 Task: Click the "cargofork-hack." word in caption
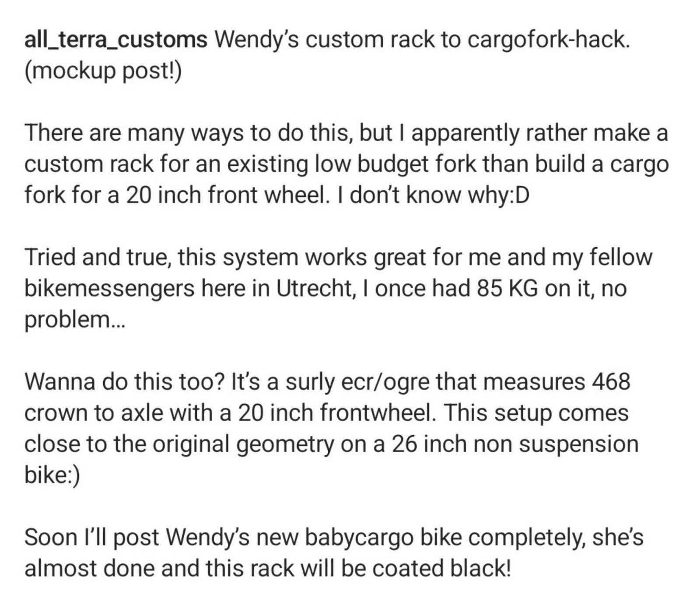[549, 40]
